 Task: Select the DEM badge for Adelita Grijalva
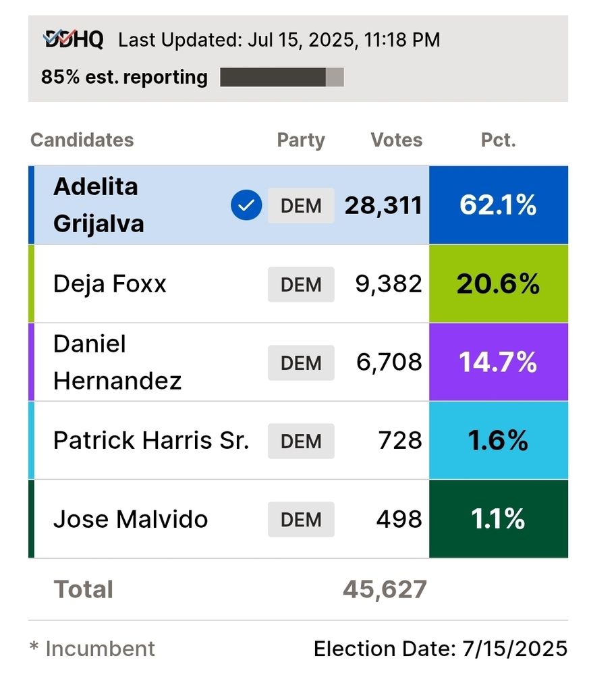coord(301,205)
